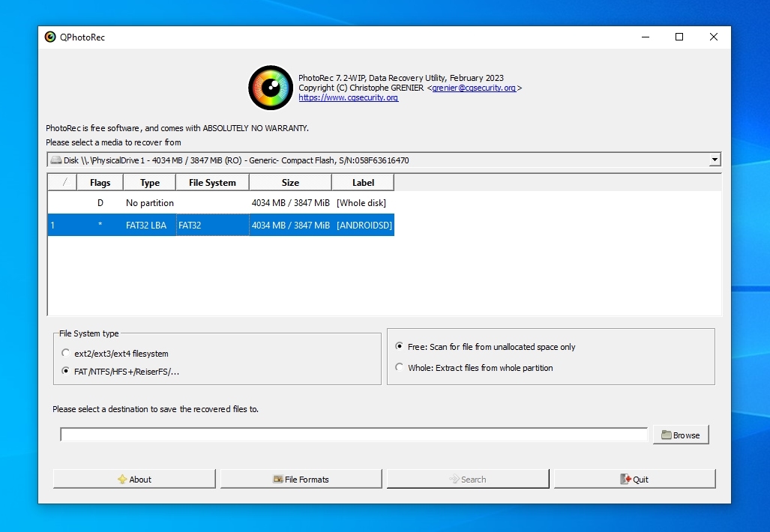770x532 pixels.
Task: Click the Search button
Action: pos(468,479)
